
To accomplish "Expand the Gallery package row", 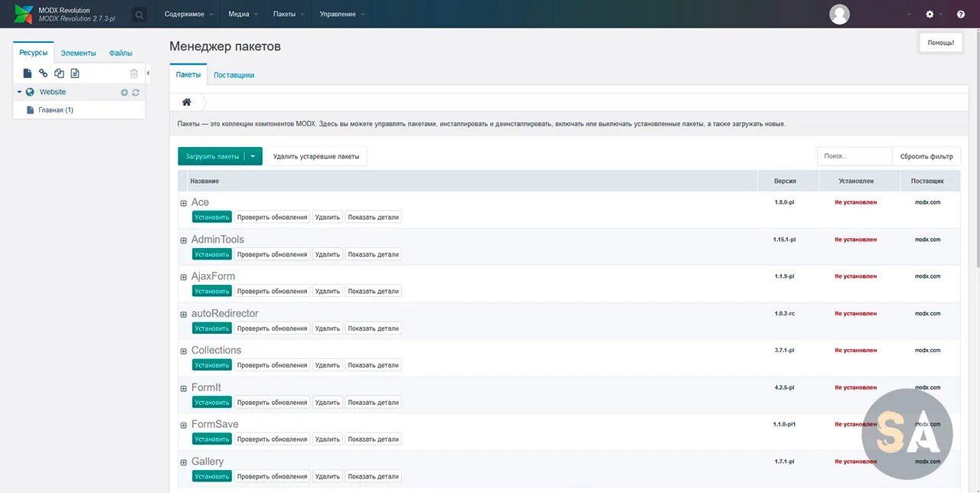I will [184, 462].
